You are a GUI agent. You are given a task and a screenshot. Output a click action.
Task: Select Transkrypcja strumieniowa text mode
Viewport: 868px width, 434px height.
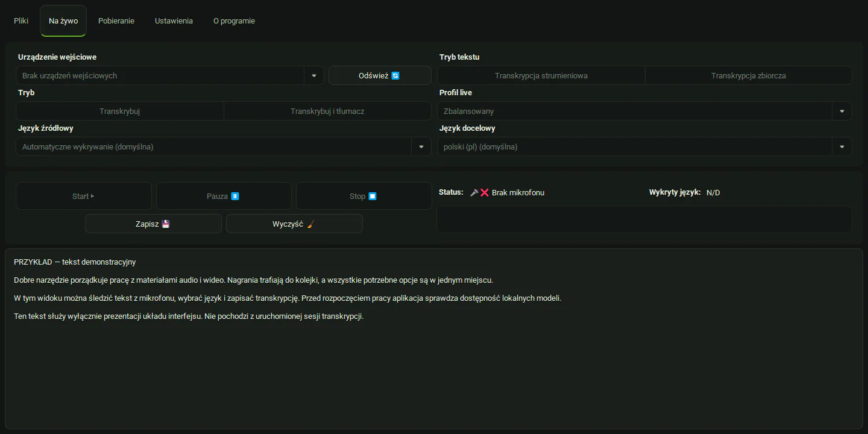point(541,75)
